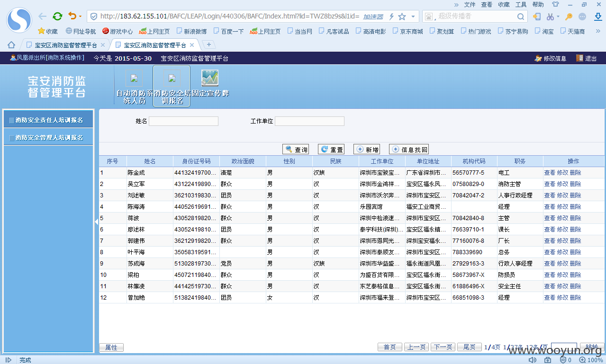
Task: Click the skin t-shirt icon
Action: pyautogui.click(x=555, y=4)
